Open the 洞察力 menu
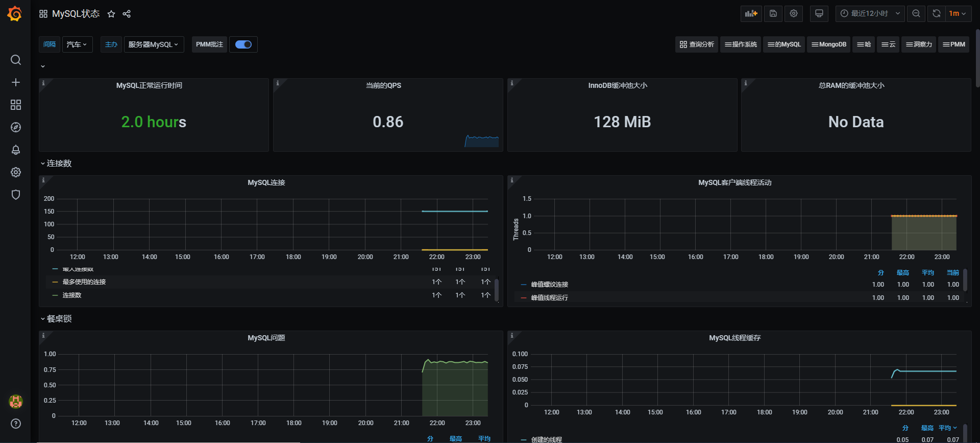The width and height of the screenshot is (980, 443). pos(919,44)
